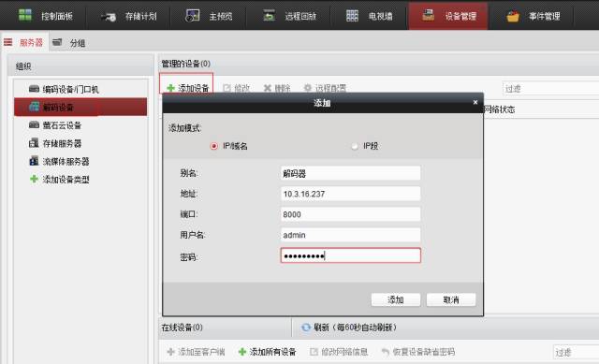Open the 远程回放 top tab label
Viewport: 599px width, 364px height.
tap(300, 16)
